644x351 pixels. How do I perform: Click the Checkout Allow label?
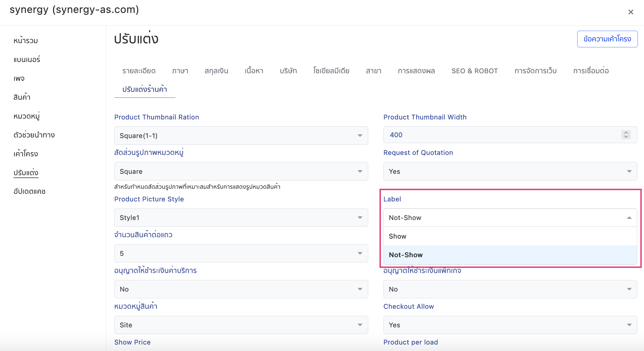(x=408, y=306)
